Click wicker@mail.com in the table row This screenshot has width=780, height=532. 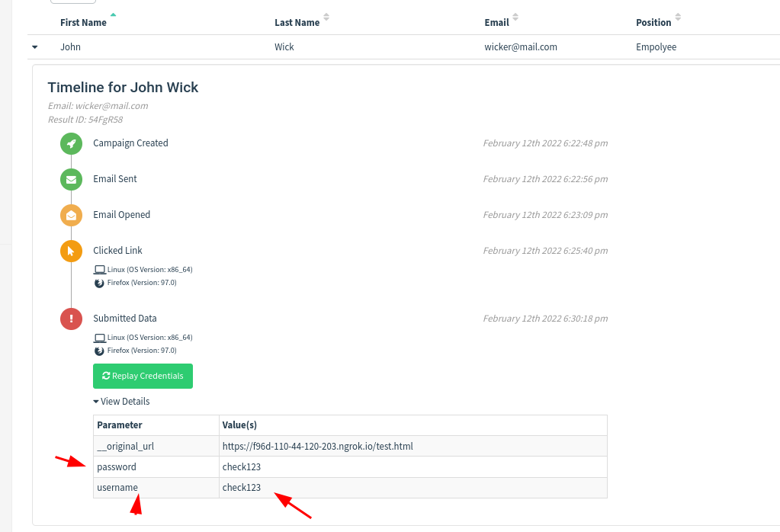(520, 46)
